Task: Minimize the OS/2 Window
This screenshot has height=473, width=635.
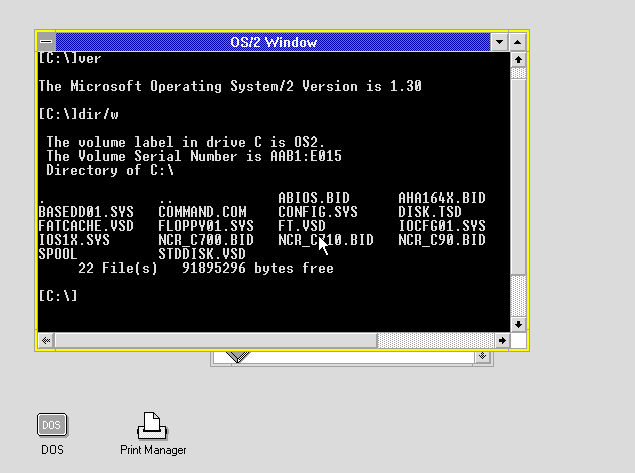Action: [499, 42]
